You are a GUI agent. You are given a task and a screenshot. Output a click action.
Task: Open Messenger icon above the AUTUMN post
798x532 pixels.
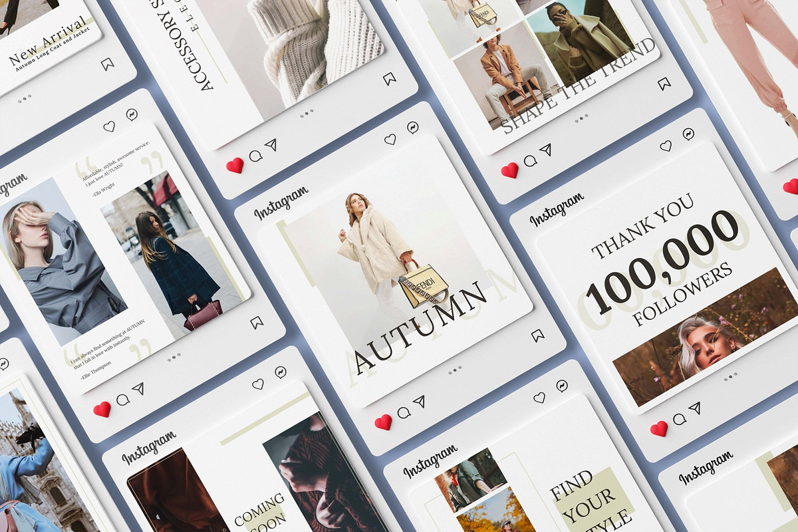coord(413,127)
